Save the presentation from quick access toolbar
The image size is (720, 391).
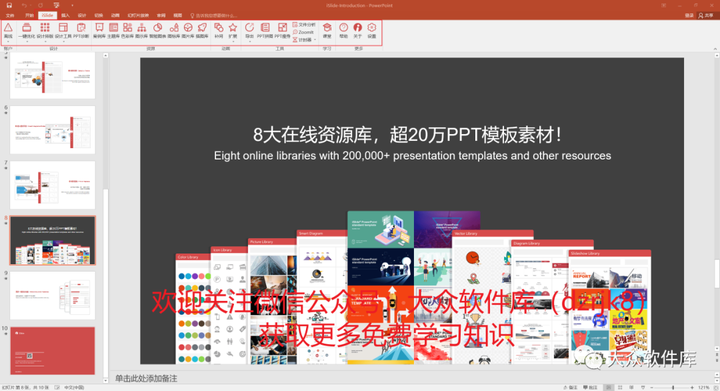click(x=9, y=6)
